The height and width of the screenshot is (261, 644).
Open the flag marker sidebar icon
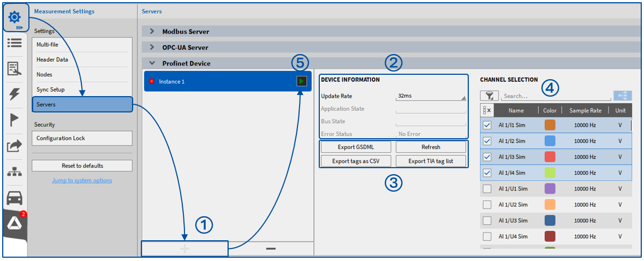(x=15, y=121)
